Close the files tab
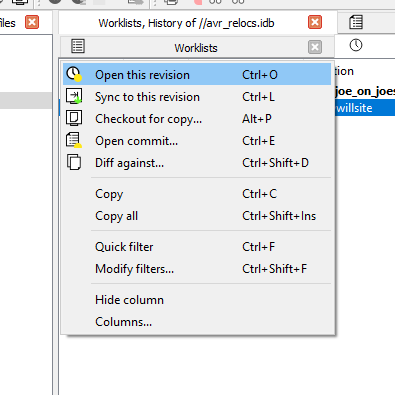Screen dimensions: 395x395 (x=32, y=22)
